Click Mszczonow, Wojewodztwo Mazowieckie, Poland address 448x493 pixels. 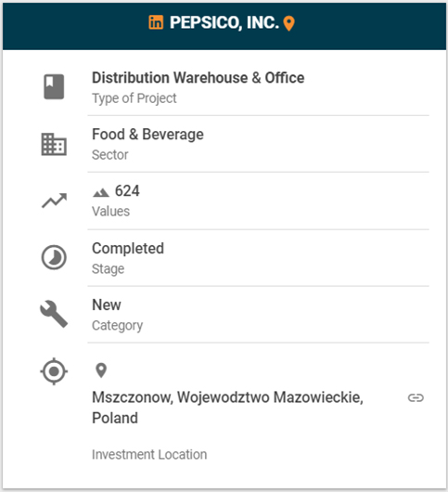[227, 408]
